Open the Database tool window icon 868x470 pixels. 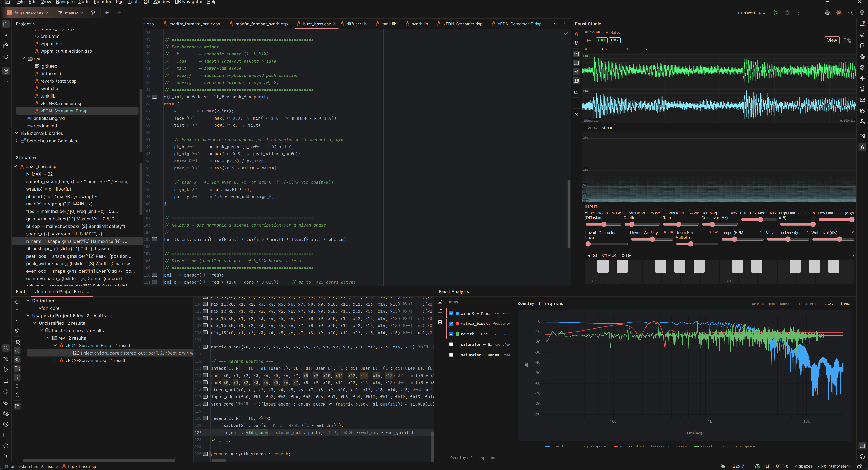click(862, 46)
